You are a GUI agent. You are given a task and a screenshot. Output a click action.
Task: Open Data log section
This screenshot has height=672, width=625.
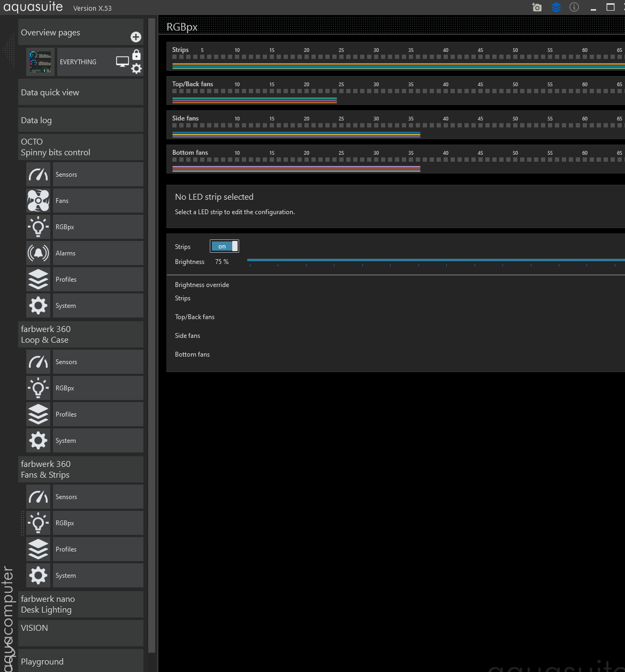[81, 120]
